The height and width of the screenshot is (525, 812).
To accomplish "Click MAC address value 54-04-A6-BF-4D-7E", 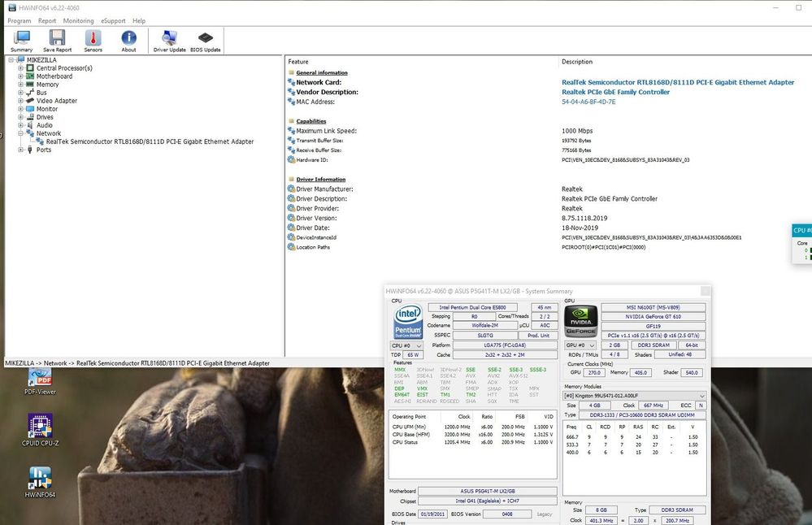I will pyautogui.click(x=588, y=102).
